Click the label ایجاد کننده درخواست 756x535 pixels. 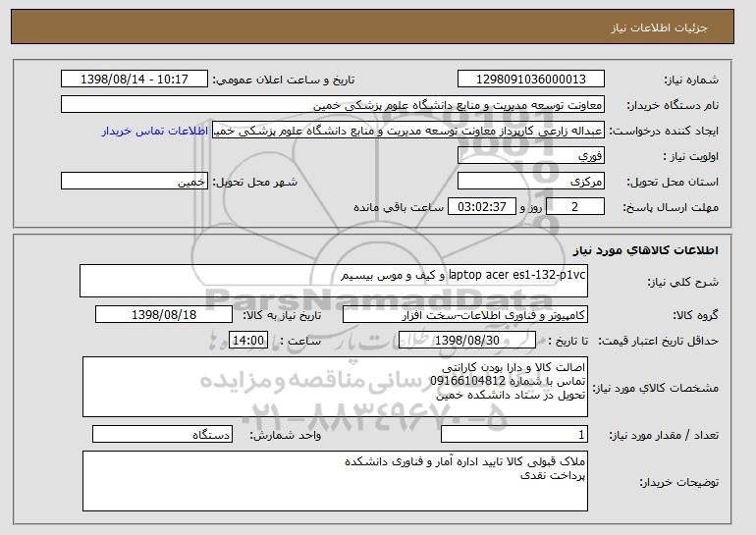[x=664, y=132]
